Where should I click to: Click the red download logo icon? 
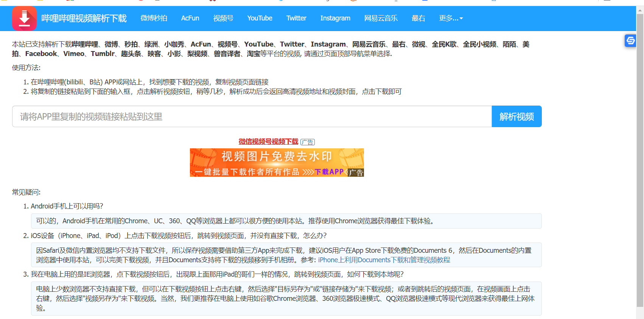coord(24,18)
